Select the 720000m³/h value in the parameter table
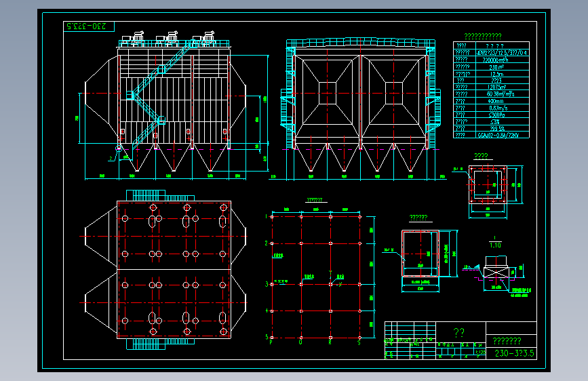Image resolution: width=588 pixels, height=381 pixels. point(495,60)
